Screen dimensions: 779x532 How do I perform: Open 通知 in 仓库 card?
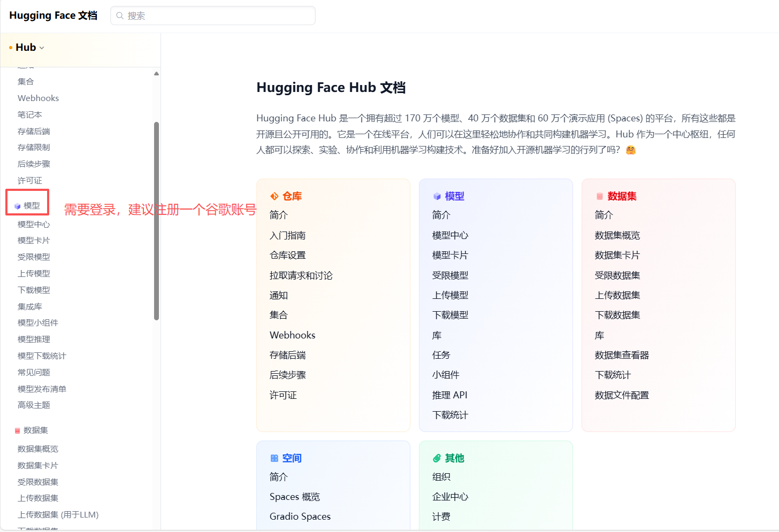pos(279,296)
